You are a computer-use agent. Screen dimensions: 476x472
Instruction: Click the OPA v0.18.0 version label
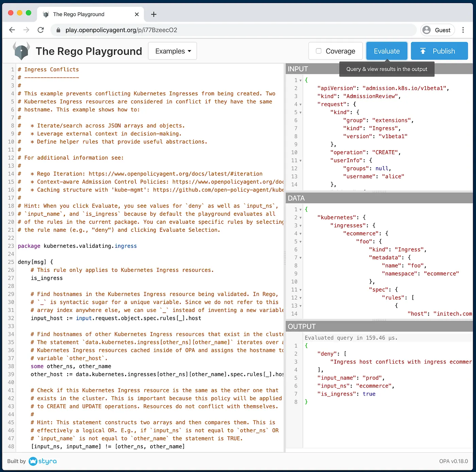[x=453, y=461]
